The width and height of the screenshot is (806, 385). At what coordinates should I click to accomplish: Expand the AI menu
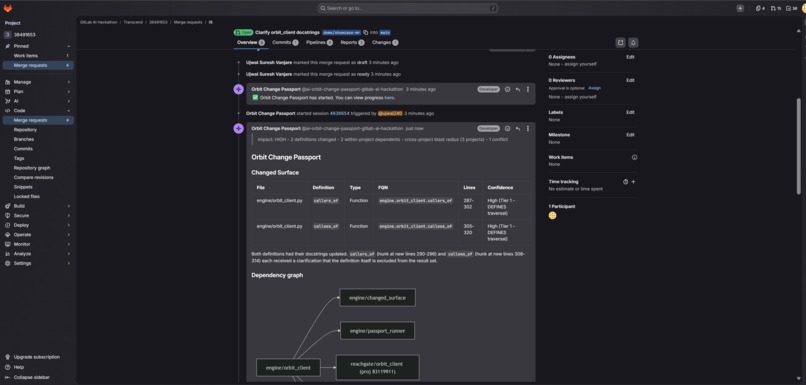coord(38,101)
